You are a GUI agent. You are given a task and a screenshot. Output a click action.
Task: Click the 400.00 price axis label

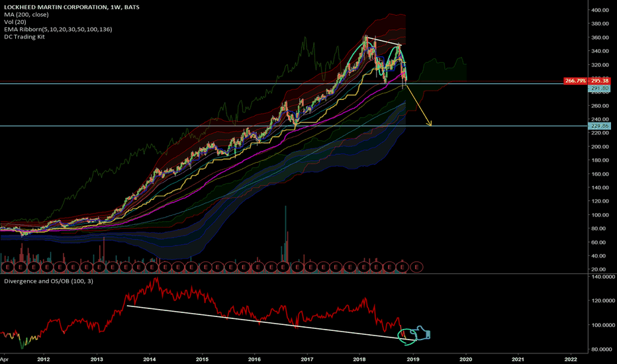pos(600,10)
